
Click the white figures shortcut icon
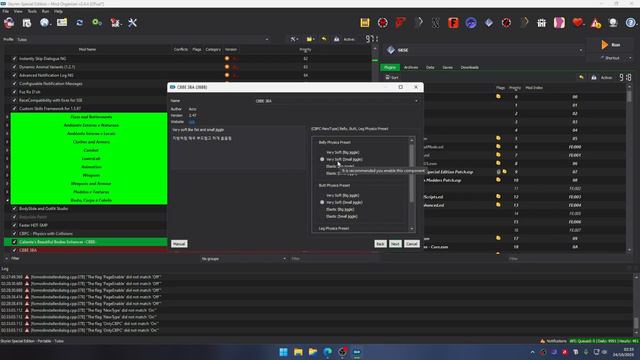point(542,23)
